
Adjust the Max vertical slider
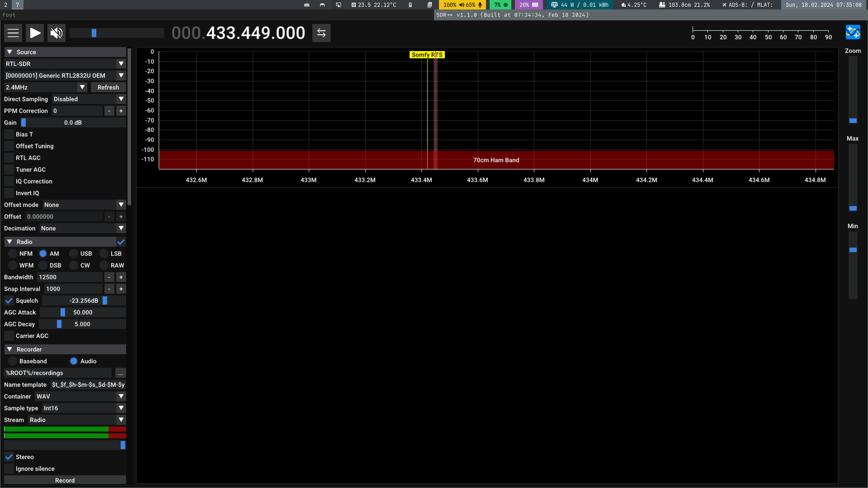click(x=853, y=178)
